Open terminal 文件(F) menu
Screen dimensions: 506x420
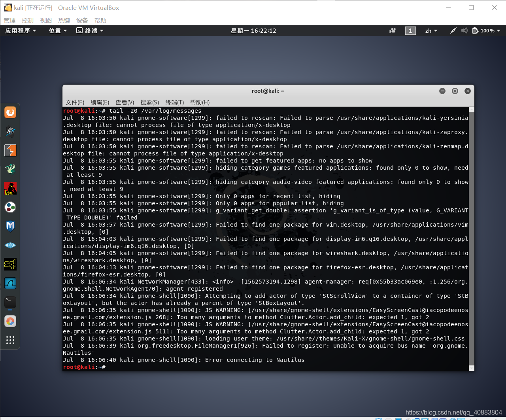[75, 102]
